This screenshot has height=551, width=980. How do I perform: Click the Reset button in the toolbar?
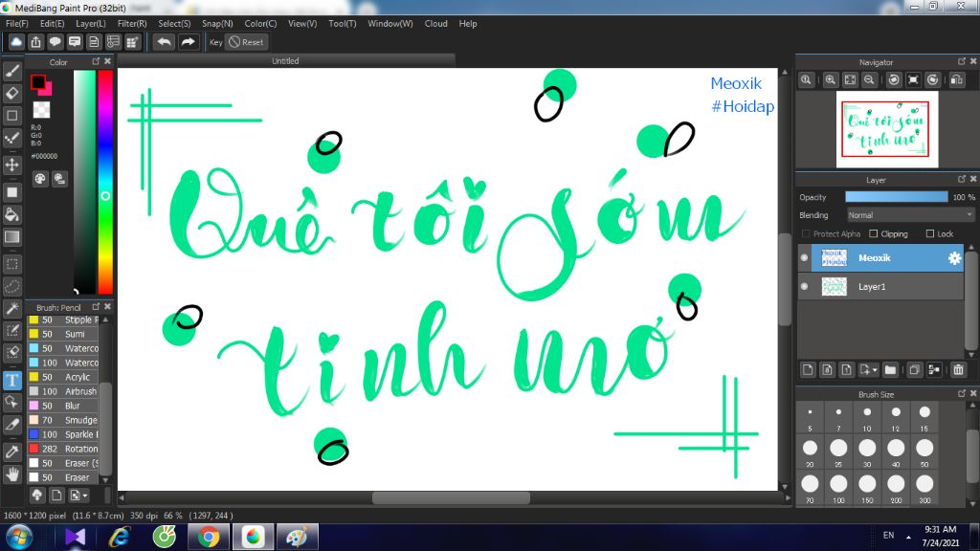pos(246,42)
